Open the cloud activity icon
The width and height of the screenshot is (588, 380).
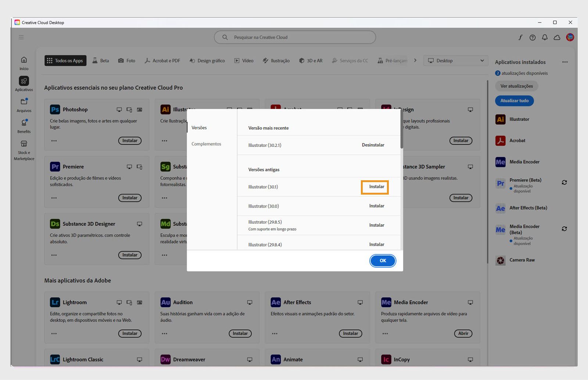coord(557,37)
